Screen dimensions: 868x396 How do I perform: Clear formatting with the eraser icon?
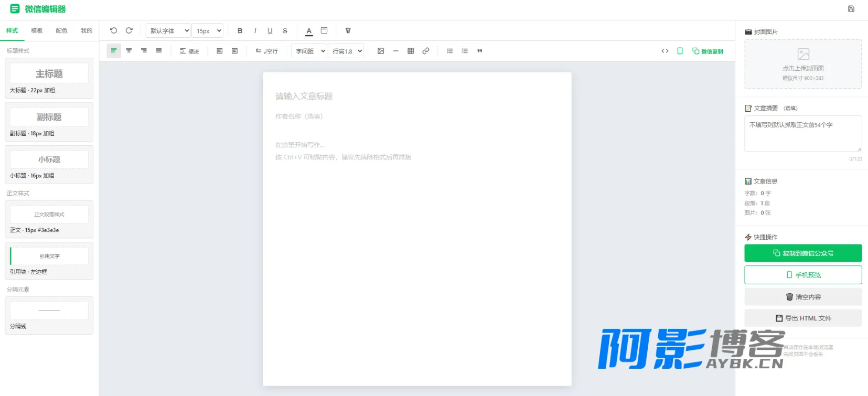click(x=348, y=31)
